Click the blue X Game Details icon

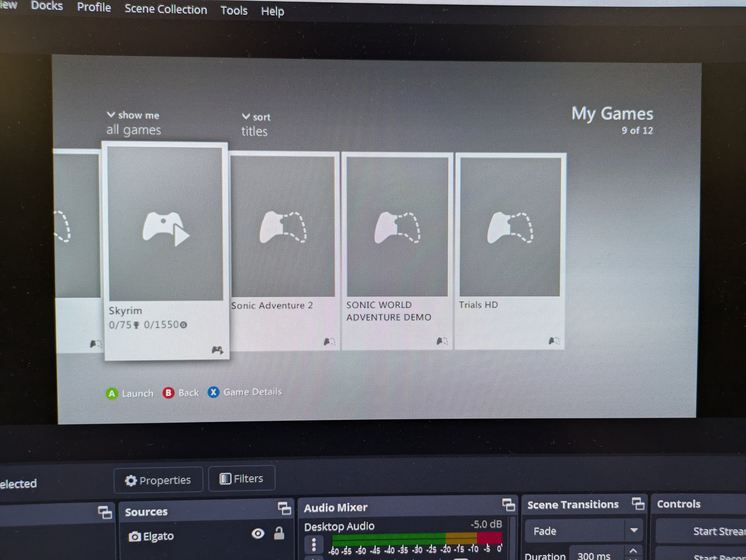pyautogui.click(x=213, y=392)
